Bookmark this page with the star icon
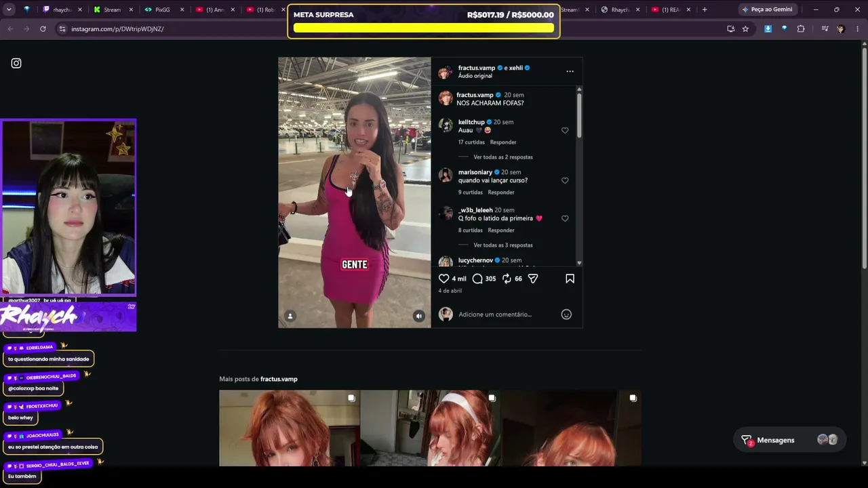The image size is (868, 488). coord(745,28)
